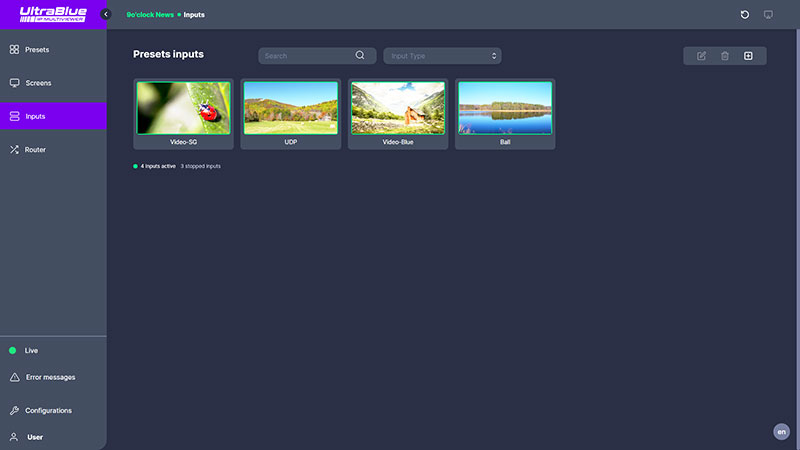Click the refresh icon in top bar

coord(744,15)
